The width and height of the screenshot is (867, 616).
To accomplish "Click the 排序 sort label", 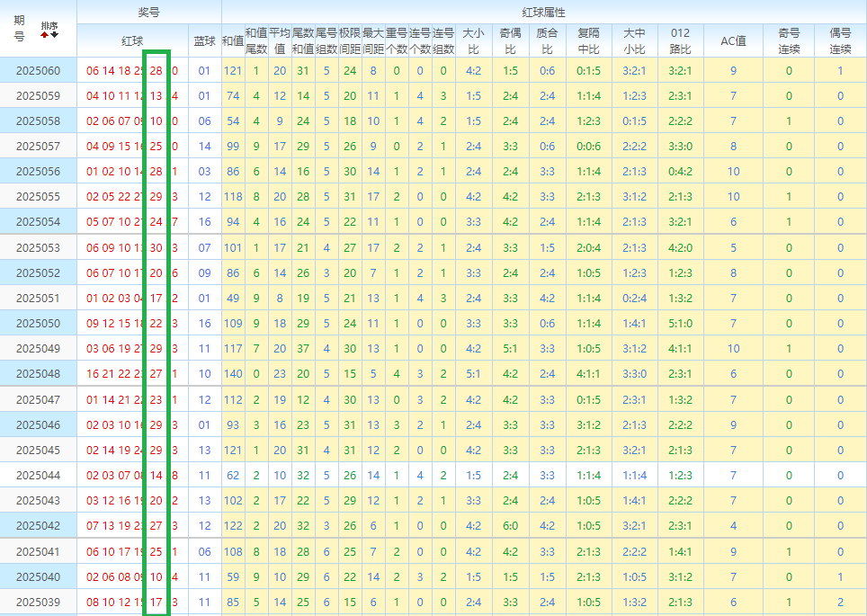I will [49, 26].
